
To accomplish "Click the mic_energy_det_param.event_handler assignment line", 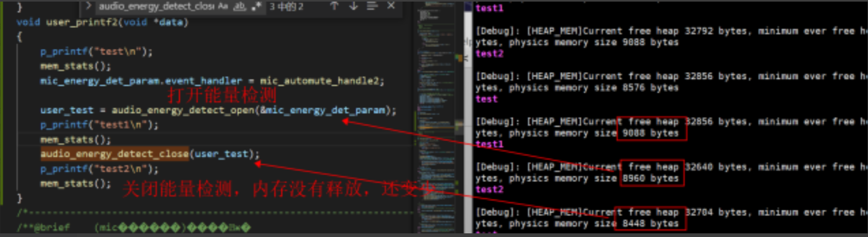I will tap(212, 81).
